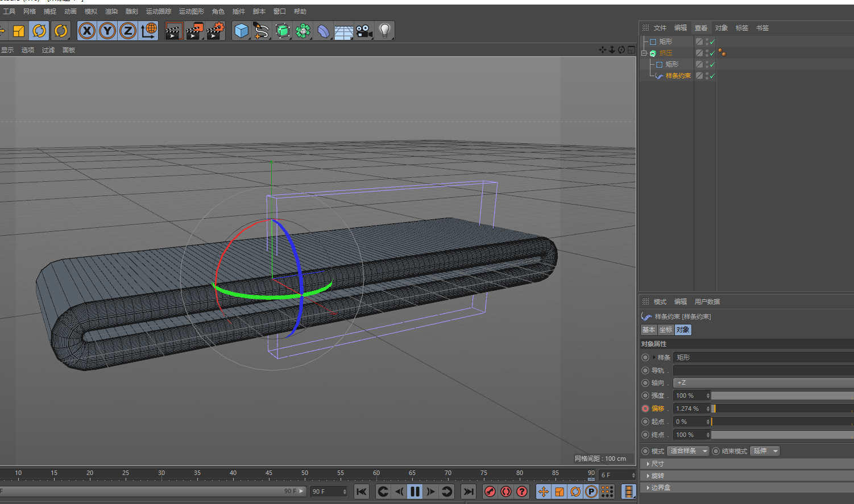Open the recent tools rotate icon
854x504 pixels.
pos(61,31)
